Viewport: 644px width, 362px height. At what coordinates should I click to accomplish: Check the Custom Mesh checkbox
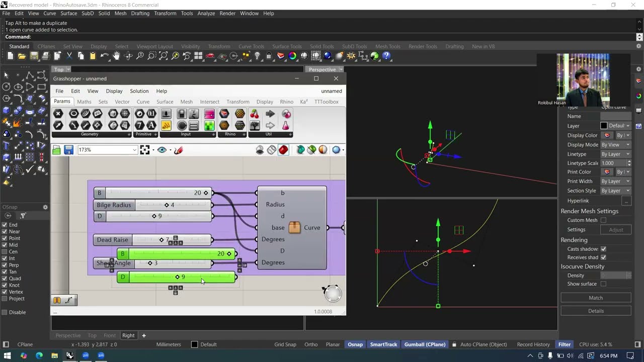603,220
